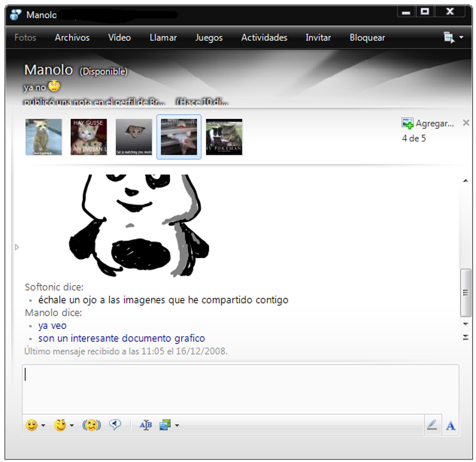Expand the wink dropdown arrow

[x=72, y=425]
